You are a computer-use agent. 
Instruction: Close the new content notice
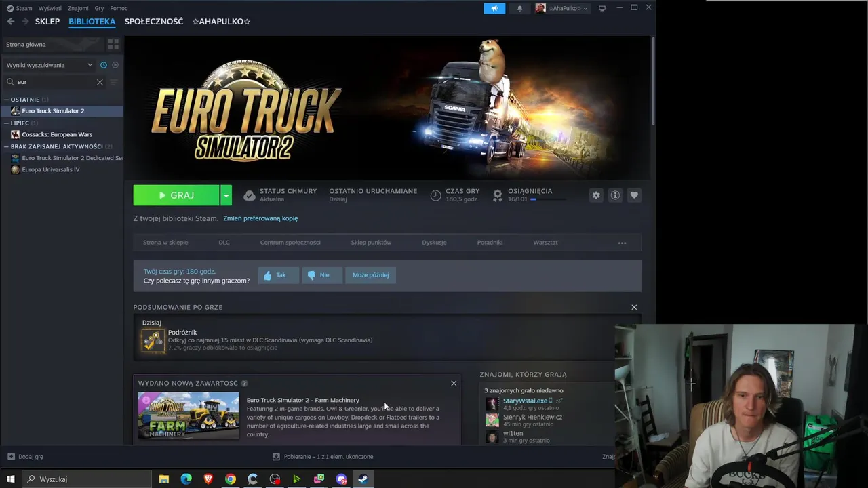(454, 383)
